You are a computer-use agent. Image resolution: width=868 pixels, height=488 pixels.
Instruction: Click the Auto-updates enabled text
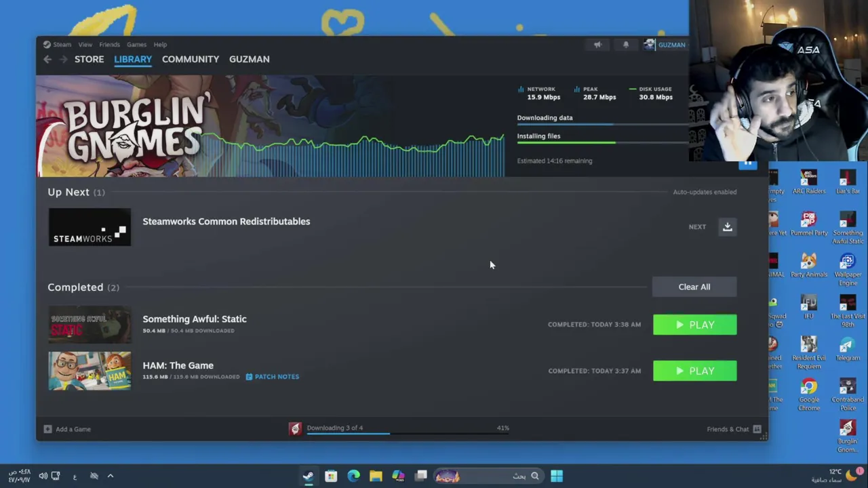point(705,192)
